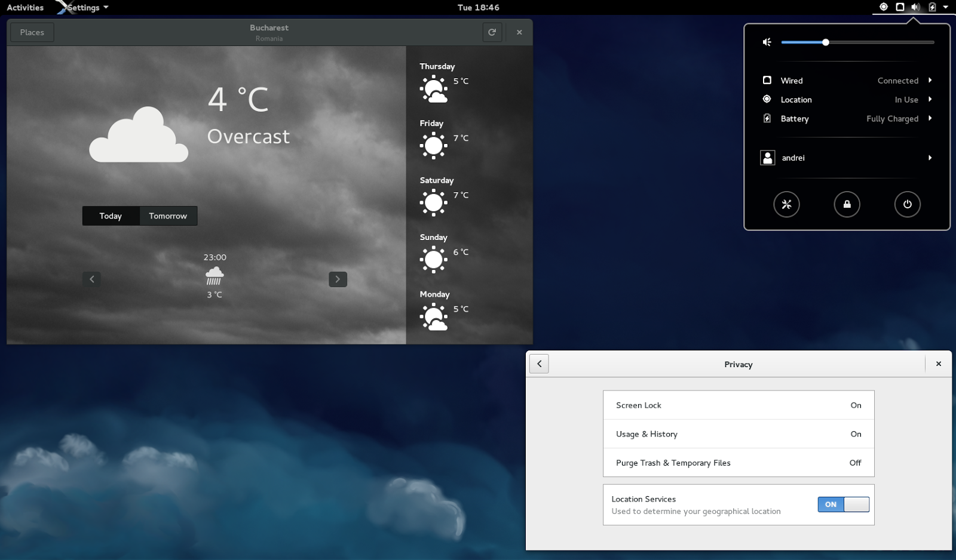The height and width of the screenshot is (560, 956).
Task: Expand the andrei user account entry
Action: (x=930, y=158)
